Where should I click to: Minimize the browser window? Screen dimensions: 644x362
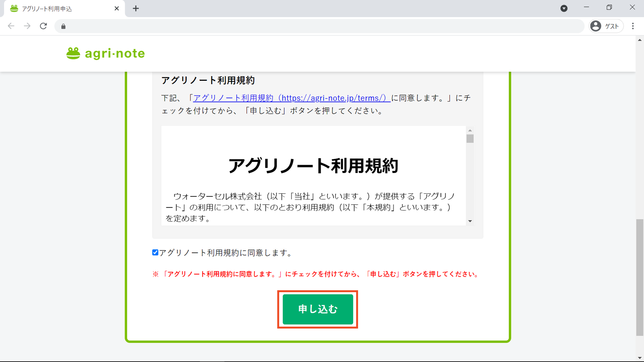tap(586, 7)
